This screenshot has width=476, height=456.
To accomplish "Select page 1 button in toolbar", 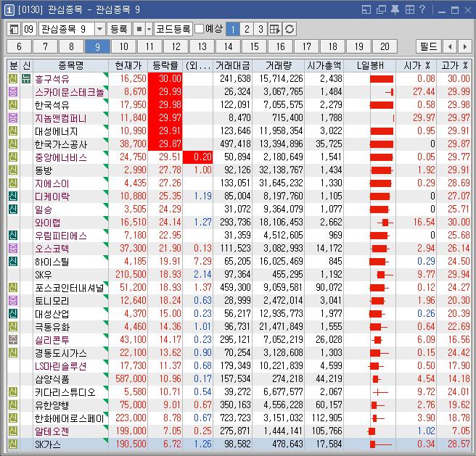I will (x=233, y=29).
